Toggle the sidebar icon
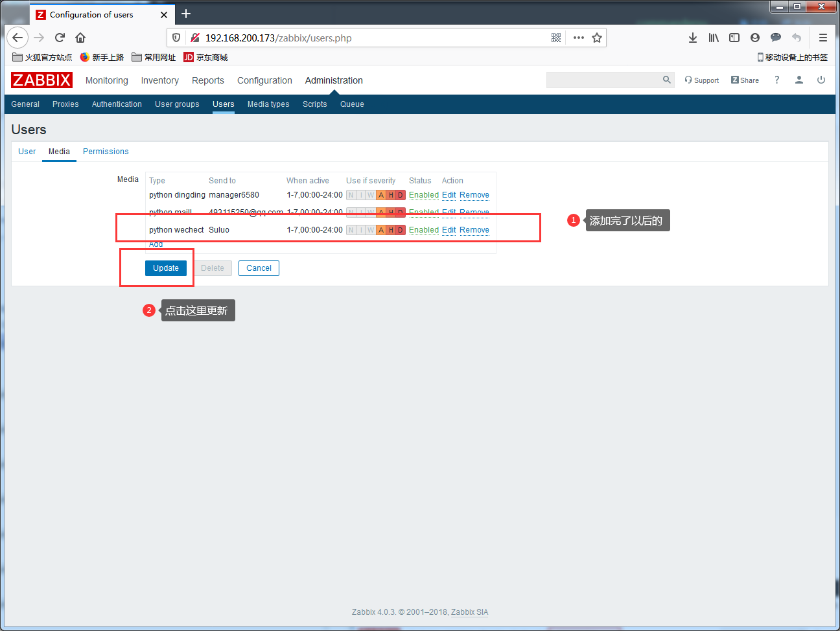840x631 pixels. (734, 38)
